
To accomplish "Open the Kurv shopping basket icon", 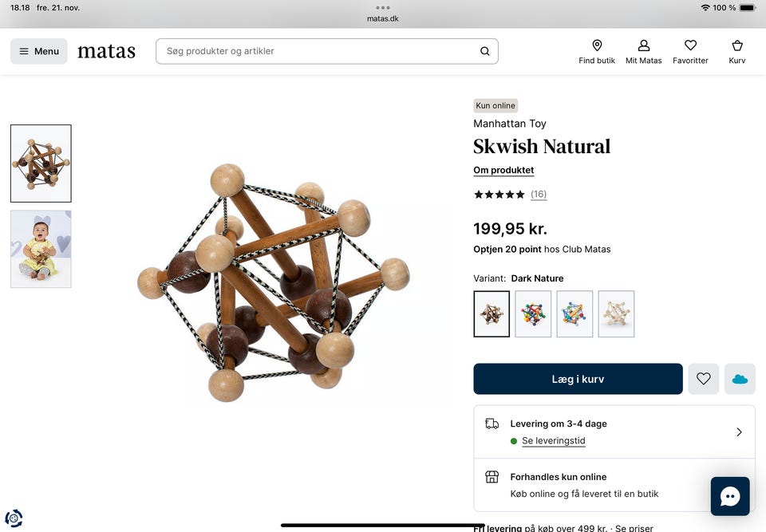I will click(736, 46).
